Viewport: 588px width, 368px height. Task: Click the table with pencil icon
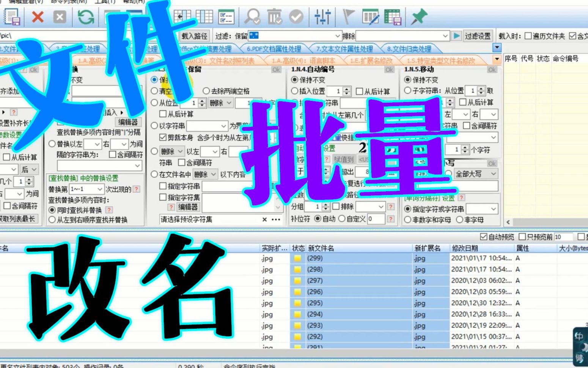tap(370, 17)
